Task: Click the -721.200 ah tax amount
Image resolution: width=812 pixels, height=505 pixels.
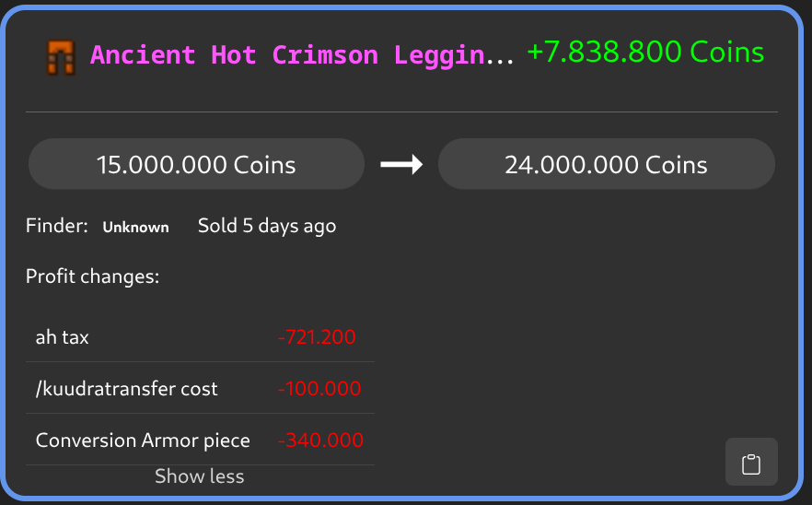Action: pyautogui.click(x=317, y=337)
